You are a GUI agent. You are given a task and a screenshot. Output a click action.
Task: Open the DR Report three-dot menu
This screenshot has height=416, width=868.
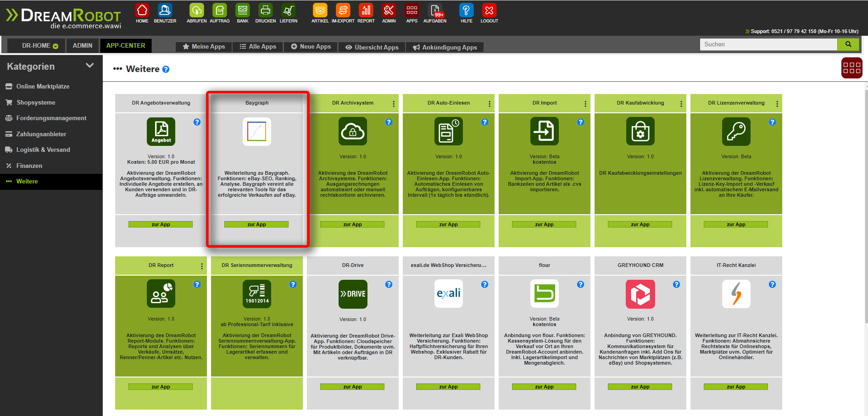click(x=202, y=266)
